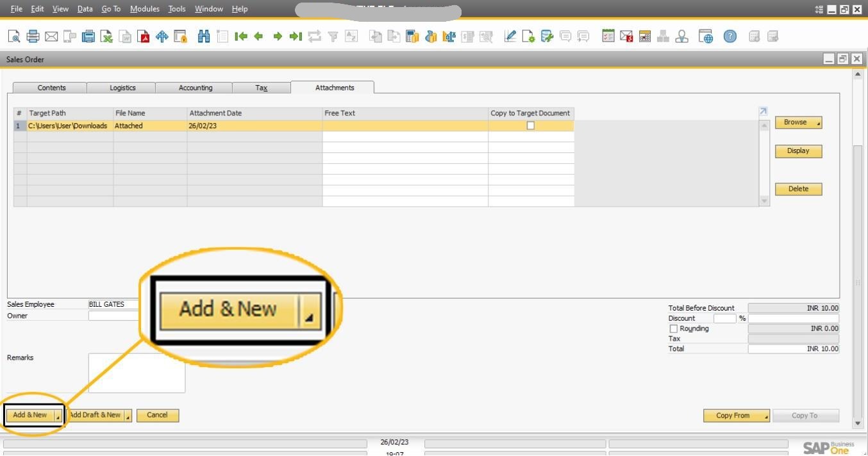This screenshot has height=456, width=868.
Task: Delete the selected attachment
Action: [x=797, y=189]
